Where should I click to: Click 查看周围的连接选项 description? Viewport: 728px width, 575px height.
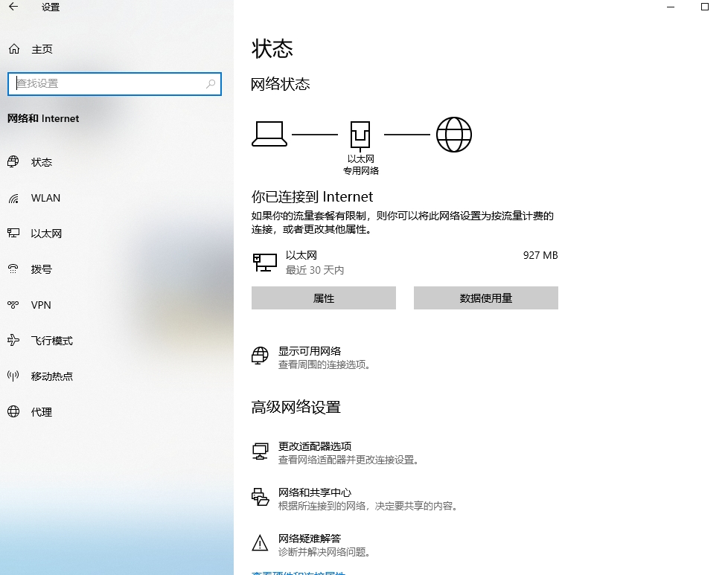[326, 364]
